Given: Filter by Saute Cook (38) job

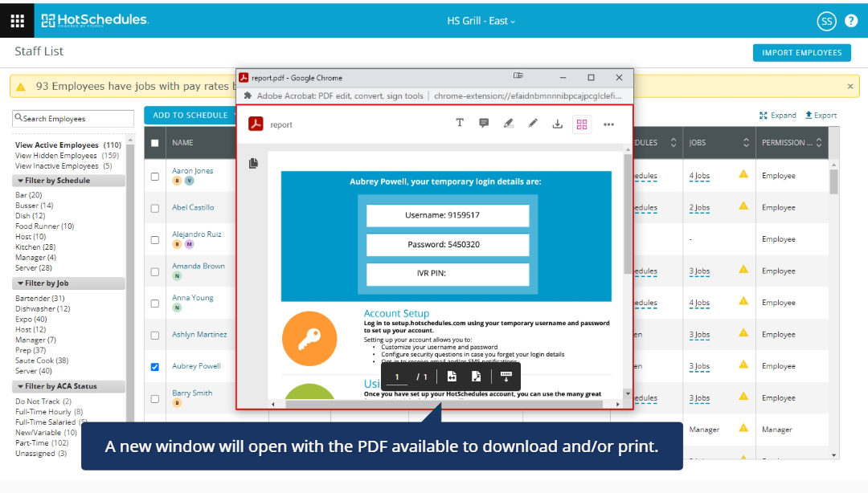Looking at the screenshot, I should coord(42,361).
